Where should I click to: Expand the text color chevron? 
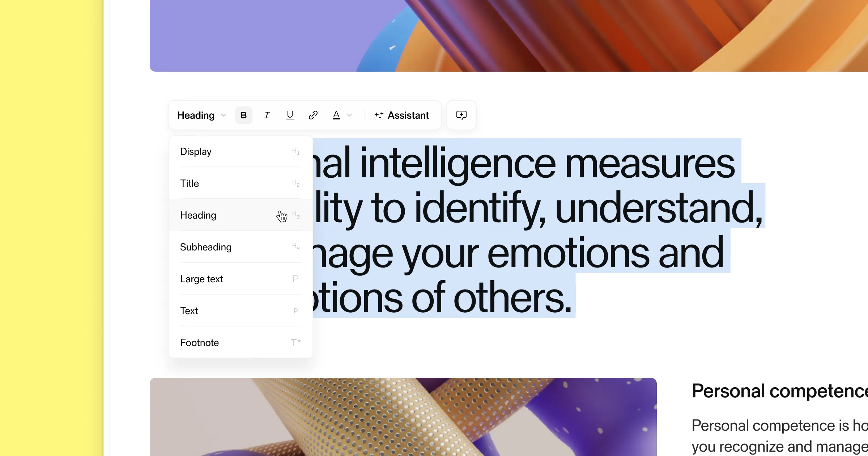point(349,115)
